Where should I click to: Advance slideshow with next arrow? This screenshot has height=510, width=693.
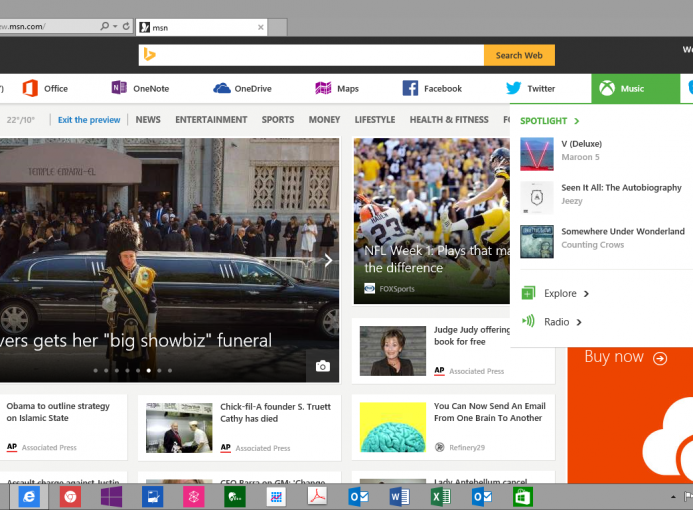328,260
